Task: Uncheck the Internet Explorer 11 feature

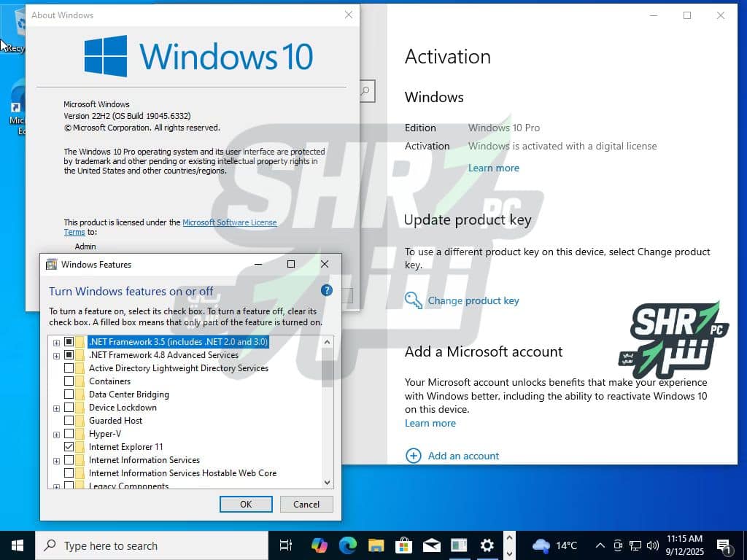Action: tap(69, 447)
